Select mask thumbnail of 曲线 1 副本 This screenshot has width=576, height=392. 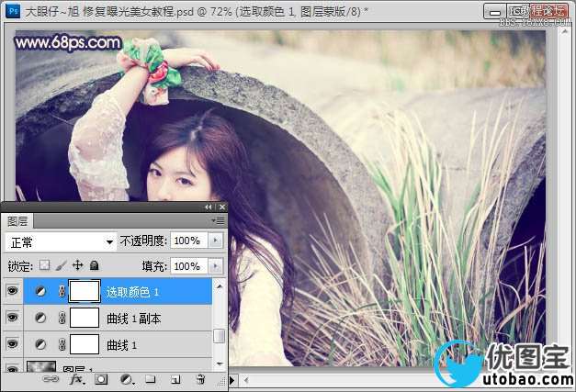point(85,318)
